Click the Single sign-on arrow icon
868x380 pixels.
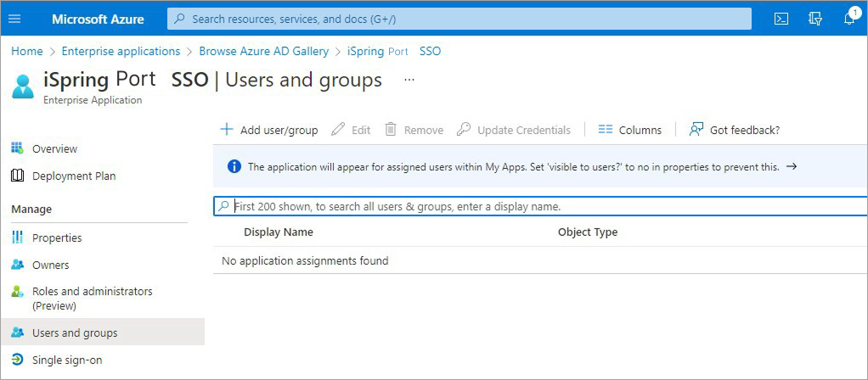click(x=17, y=360)
